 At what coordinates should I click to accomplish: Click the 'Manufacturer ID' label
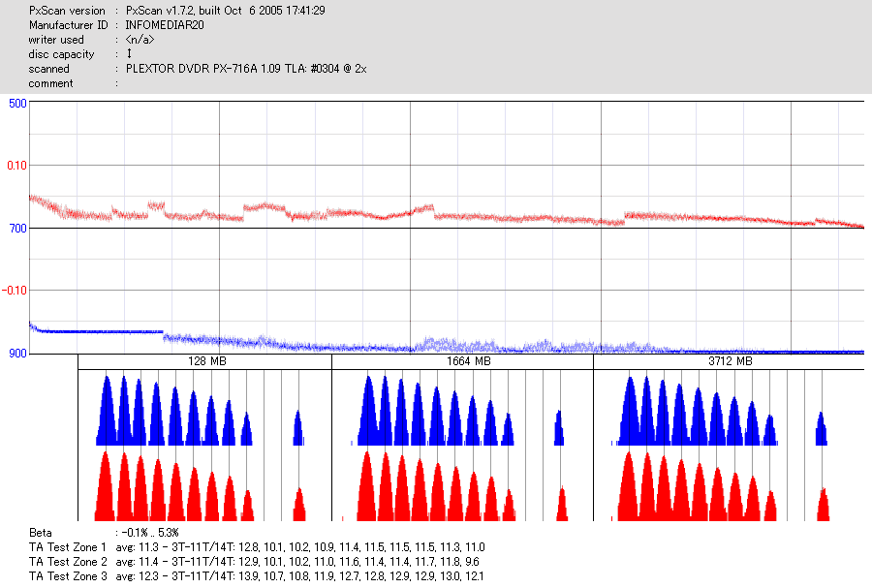pyautogui.click(x=69, y=25)
